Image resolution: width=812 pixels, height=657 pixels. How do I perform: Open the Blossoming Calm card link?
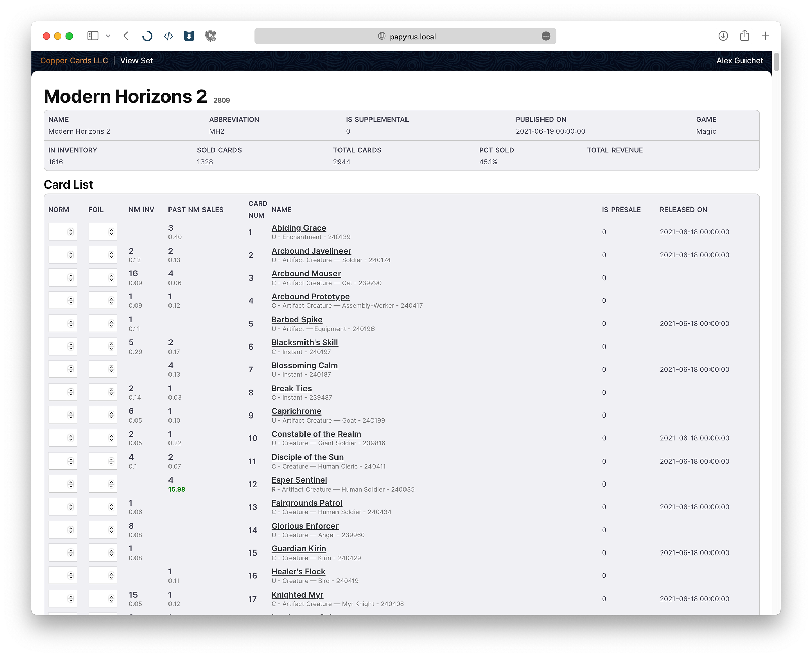tap(304, 365)
